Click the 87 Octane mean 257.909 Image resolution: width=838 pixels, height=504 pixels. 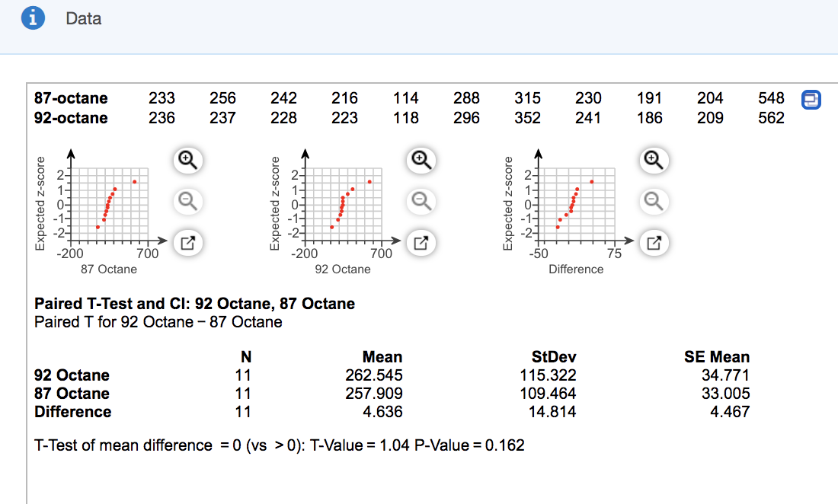pyautogui.click(x=373, y=394)
